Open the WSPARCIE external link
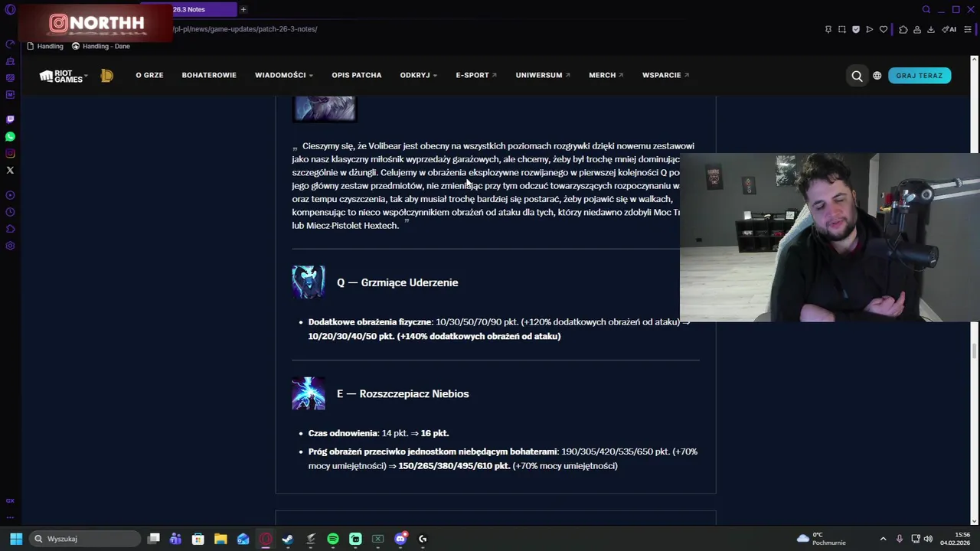This screenshot has height=551, width=980. pos(666,75)
